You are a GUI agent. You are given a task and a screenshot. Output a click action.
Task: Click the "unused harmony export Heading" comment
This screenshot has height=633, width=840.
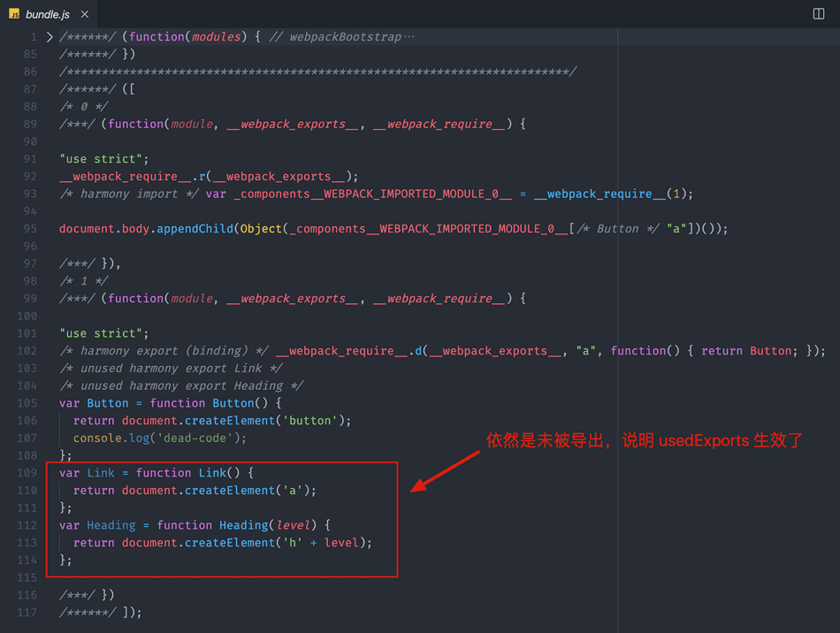point(192,385)
